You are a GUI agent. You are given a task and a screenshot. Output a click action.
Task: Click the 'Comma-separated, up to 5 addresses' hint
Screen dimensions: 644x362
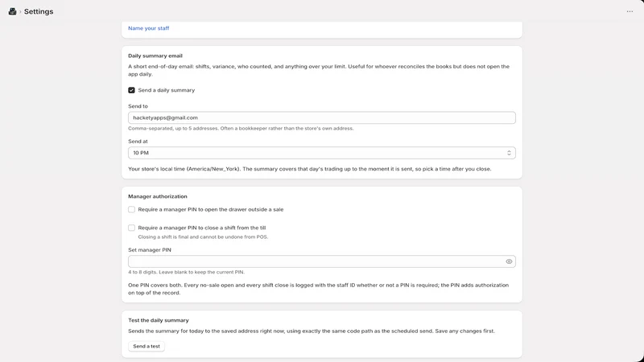[x=241, y=129]
